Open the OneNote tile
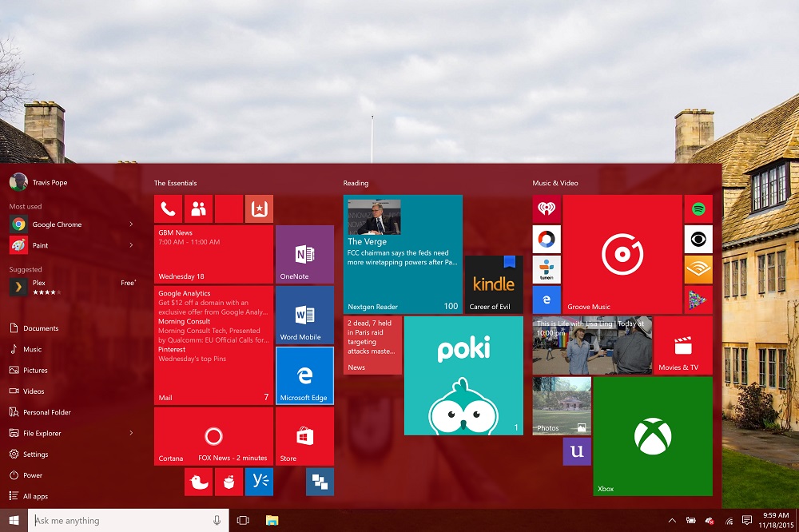 click(304, 254)
